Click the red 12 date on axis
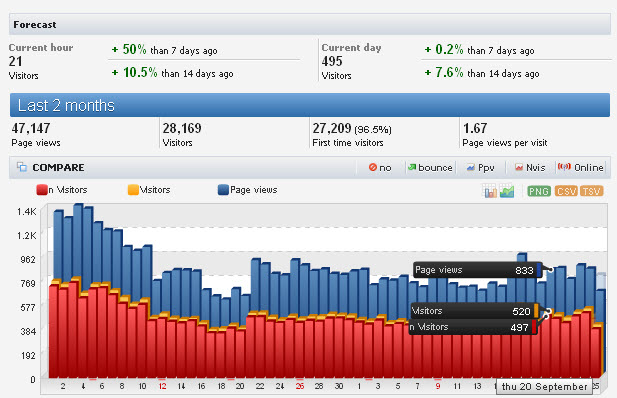617x398 pixels. (x=163, y=386)
